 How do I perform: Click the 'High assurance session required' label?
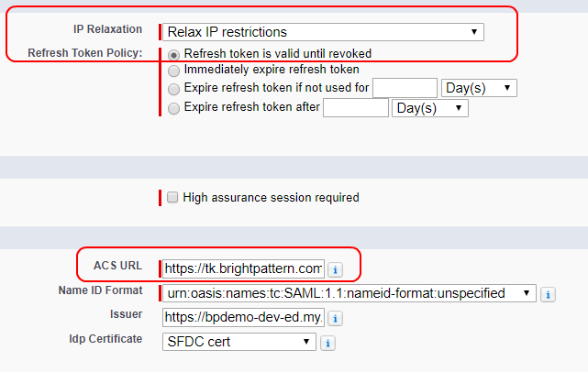tap(271, 197)
